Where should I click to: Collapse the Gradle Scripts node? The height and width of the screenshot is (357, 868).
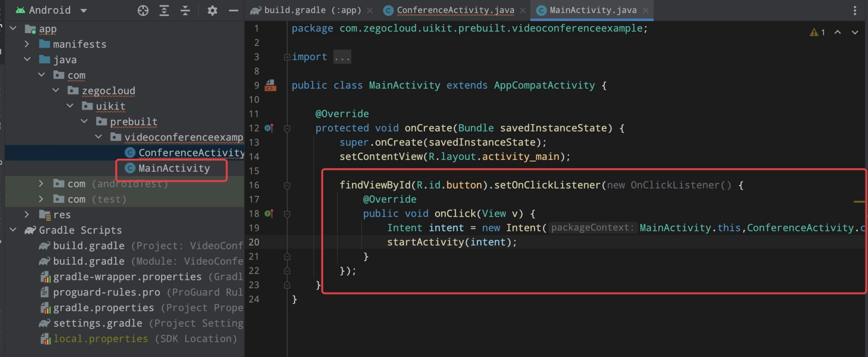(13, 230)
